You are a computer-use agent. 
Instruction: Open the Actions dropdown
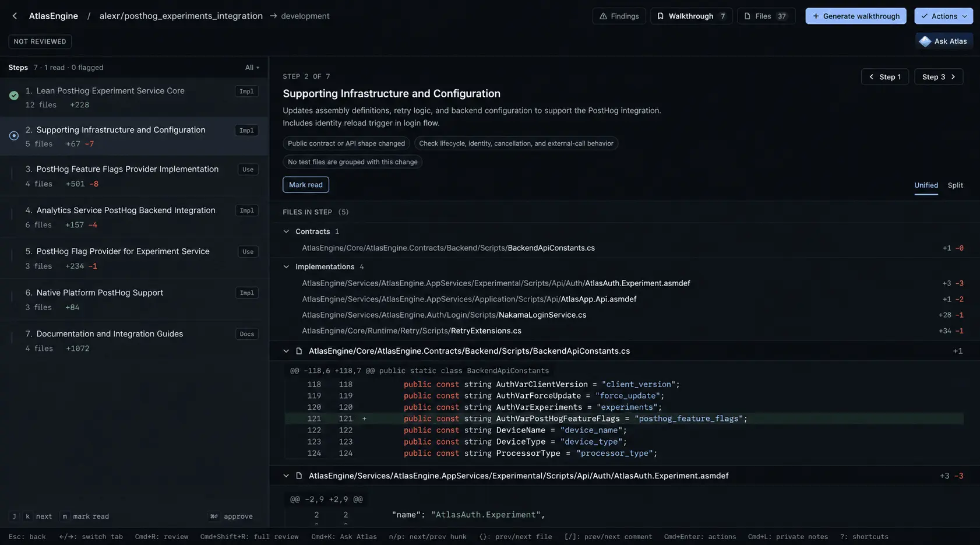tap(943, 16)
